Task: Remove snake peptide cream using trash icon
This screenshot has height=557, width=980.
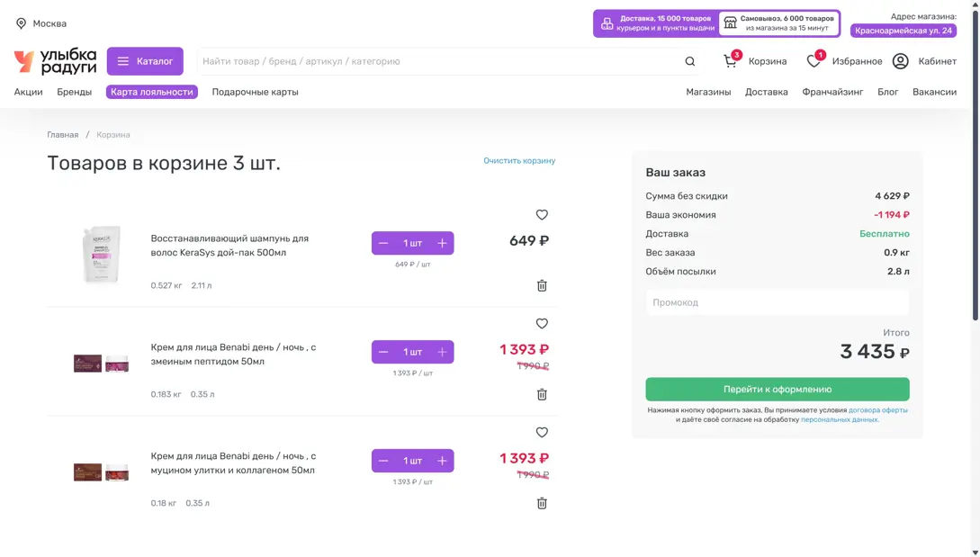Action: 542,394
